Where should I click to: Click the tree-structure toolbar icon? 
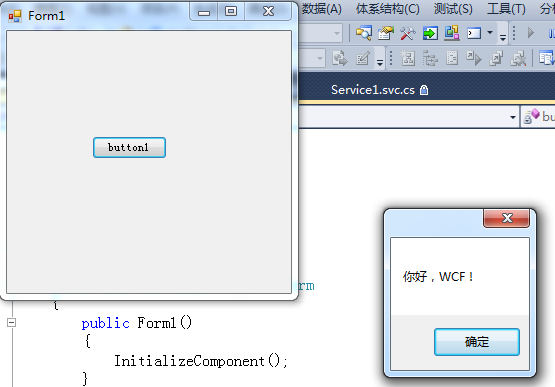(x=430, y=58)
